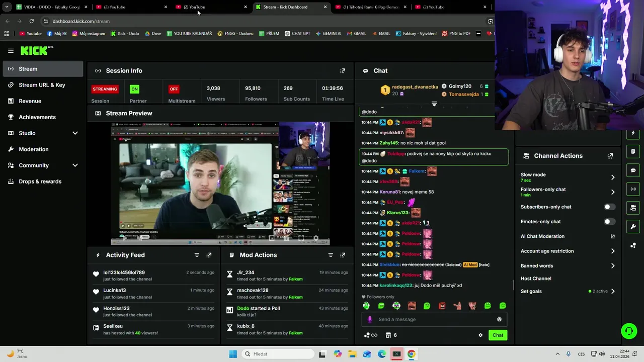Toggle the Channel Actions camera widget icon

click(633, 208)
